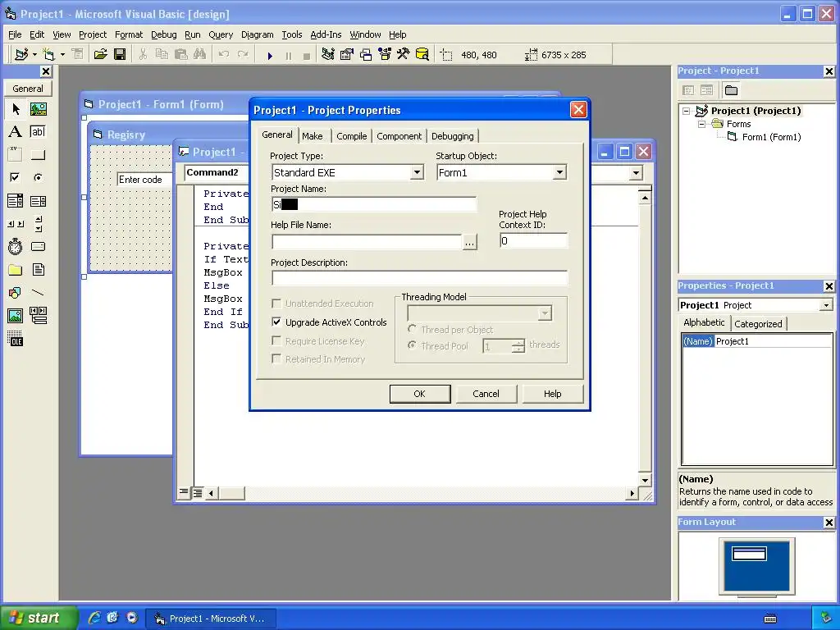Viewport: 840px width, 630px height.
Task: Select the PictureBox control in the toolbox
Action: [38, 109]
